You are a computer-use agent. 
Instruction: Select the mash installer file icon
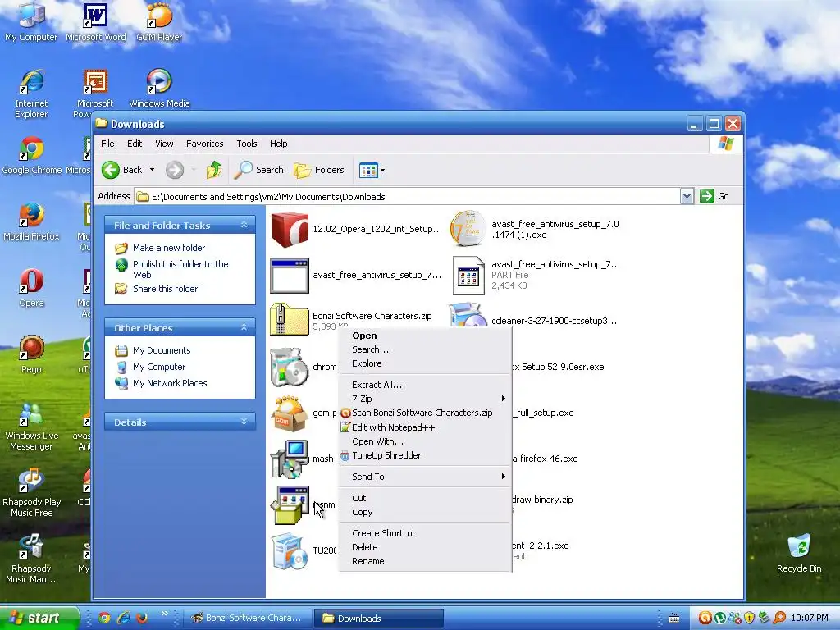[x=290, y=459]
